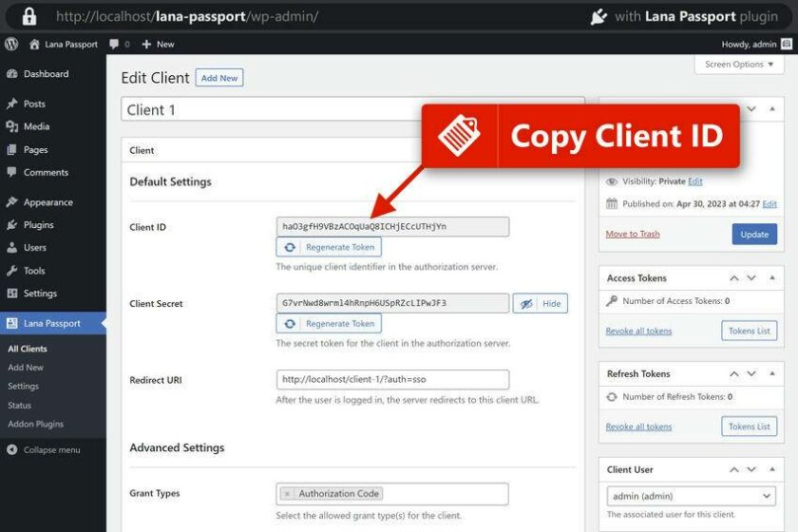Click the admin avatar in the top bar
The width and height of the screenshot is (798, 532).
(x=786, y=44)
